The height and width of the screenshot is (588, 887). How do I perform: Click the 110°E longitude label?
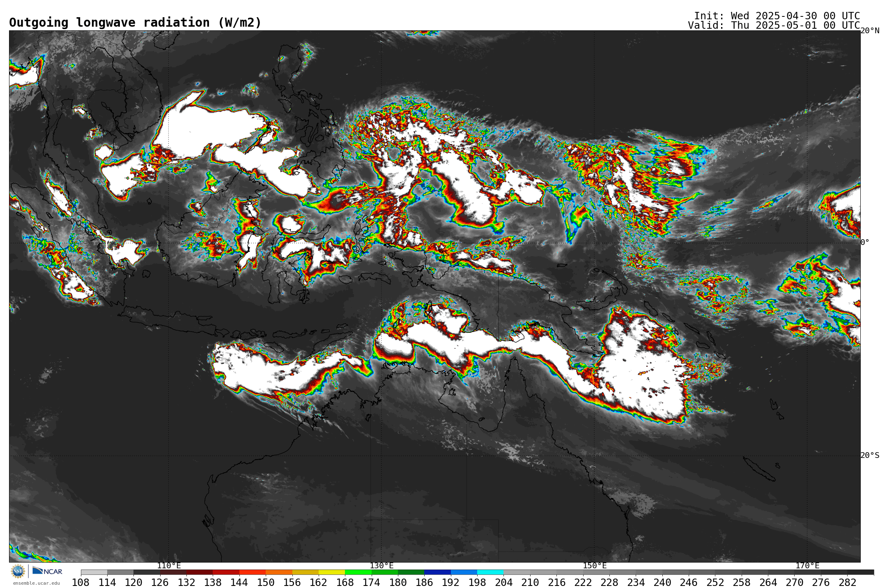(x=169, y=566)
